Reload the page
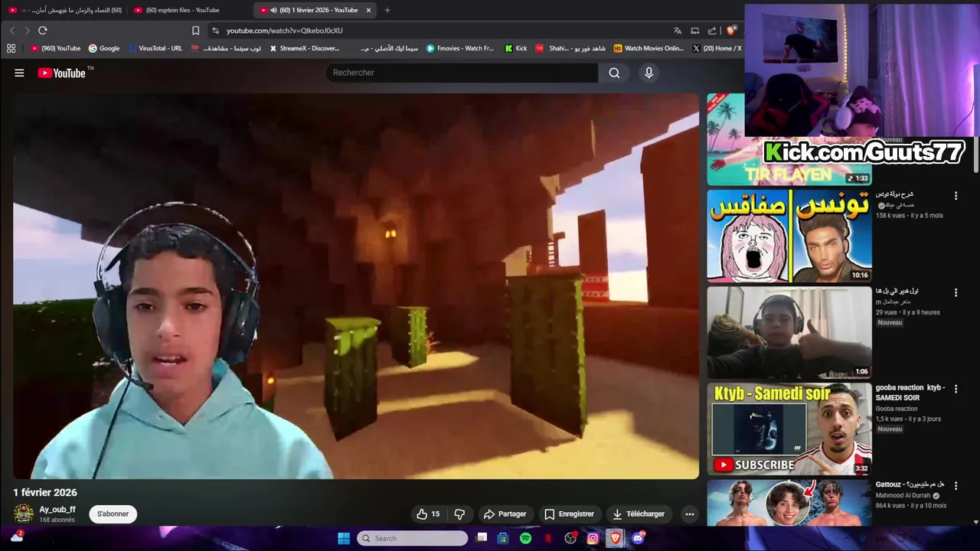The image size is (980, 551). pyautogui.click(x=43, y=31)
